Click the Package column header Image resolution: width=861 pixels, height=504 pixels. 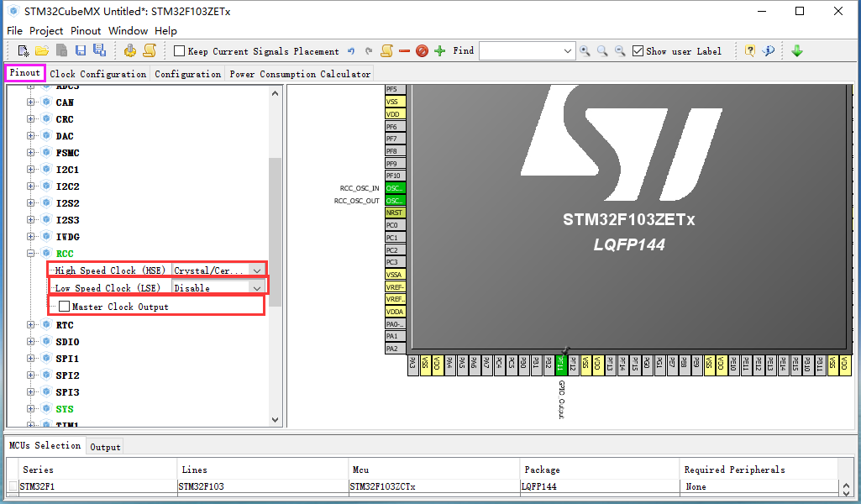[x=599, y=470]
